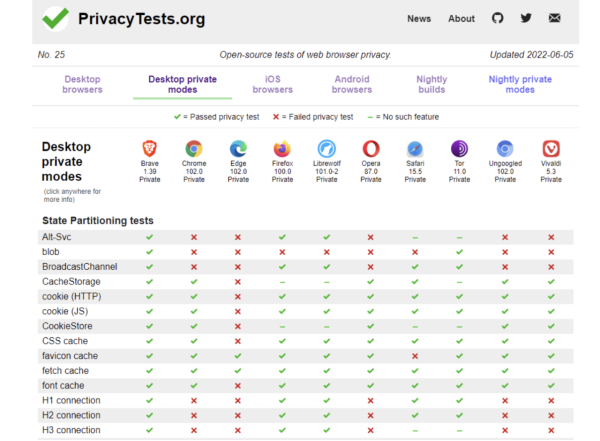Click the H3 connection row label

(71, 430)
